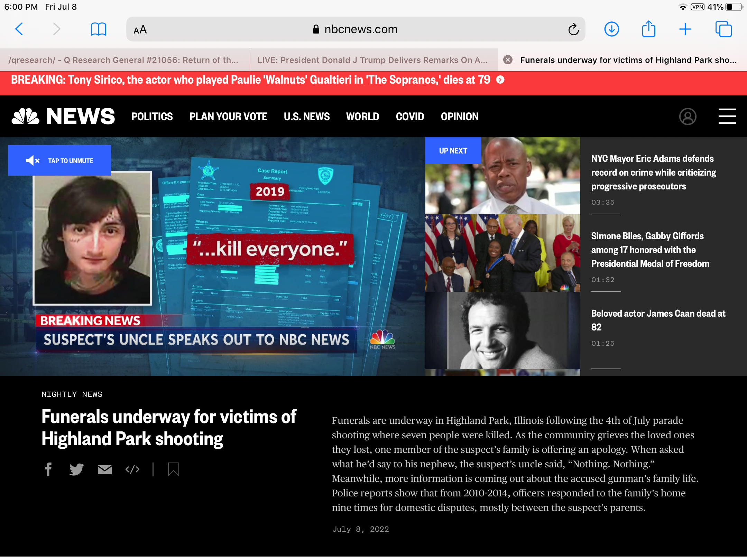747x560 pixels.
Task: Switch to the LIVE President Donald J Trump tab
Action: coord(373,60)
